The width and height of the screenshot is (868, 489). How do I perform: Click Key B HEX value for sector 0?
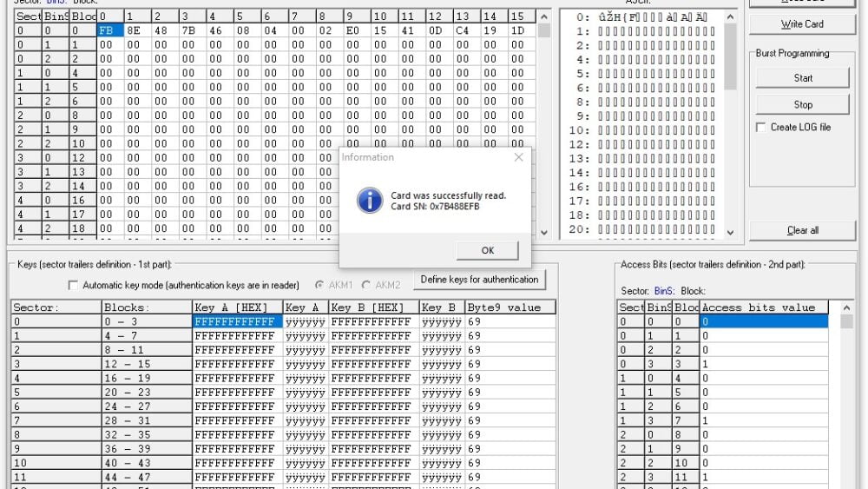(x=373, y=321)
